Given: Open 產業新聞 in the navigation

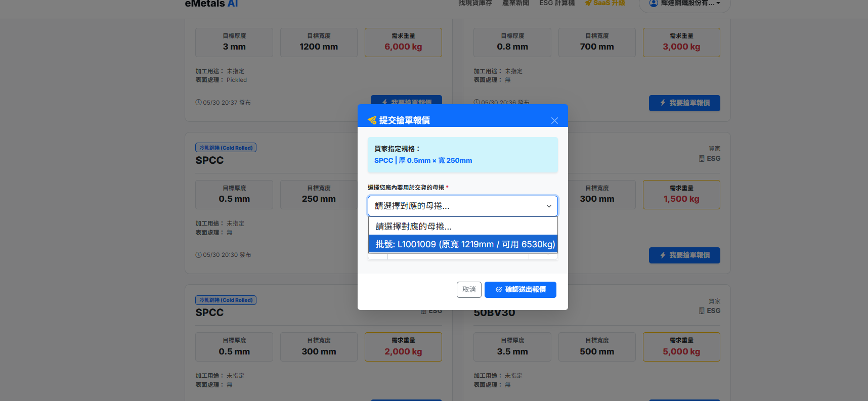Looking at the screenshot, I should tap(515, 3).
